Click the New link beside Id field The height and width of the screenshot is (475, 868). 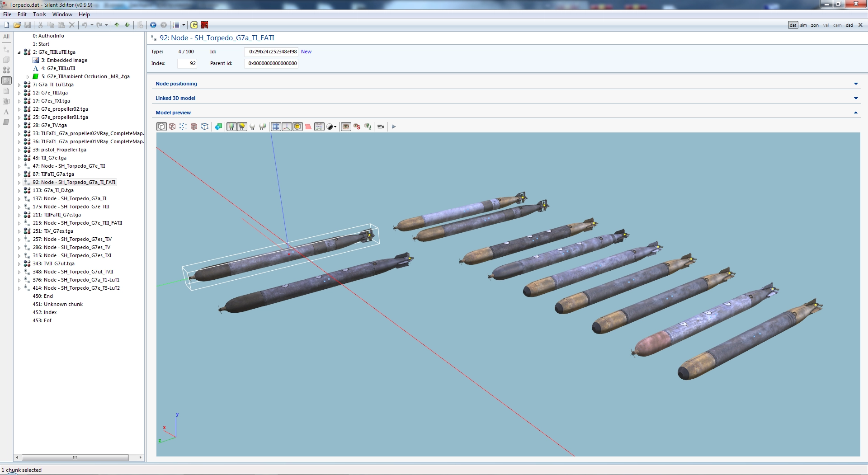point(306,52)
